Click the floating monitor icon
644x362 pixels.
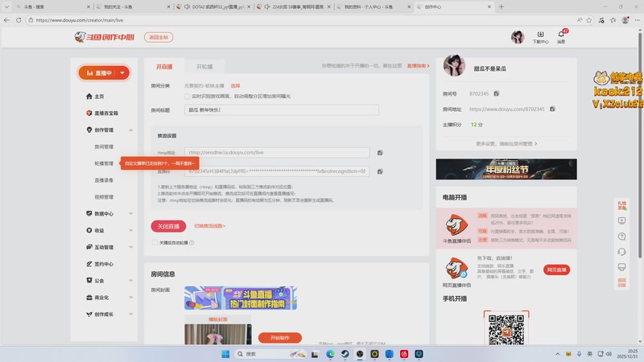[x=621, y=267]
